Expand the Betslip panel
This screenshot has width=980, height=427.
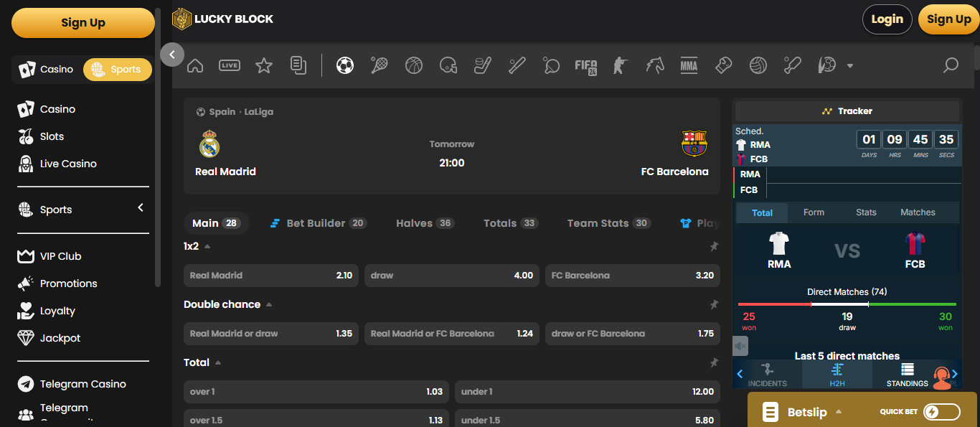pos(839,412)
